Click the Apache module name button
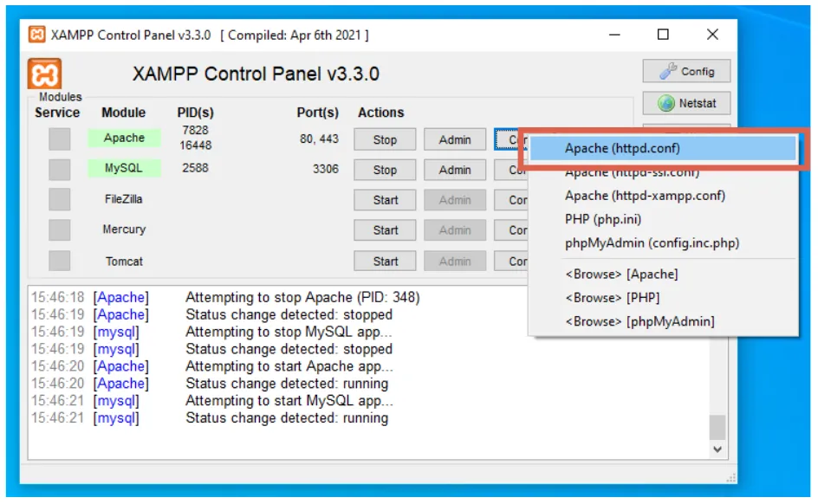 click(x=124, y=138)
